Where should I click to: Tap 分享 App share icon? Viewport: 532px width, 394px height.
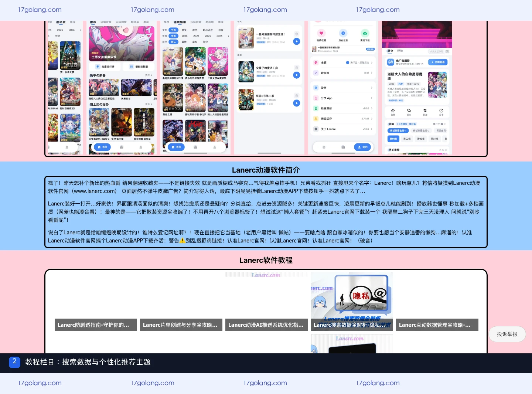pyautogui.click(x=316, y=98)
